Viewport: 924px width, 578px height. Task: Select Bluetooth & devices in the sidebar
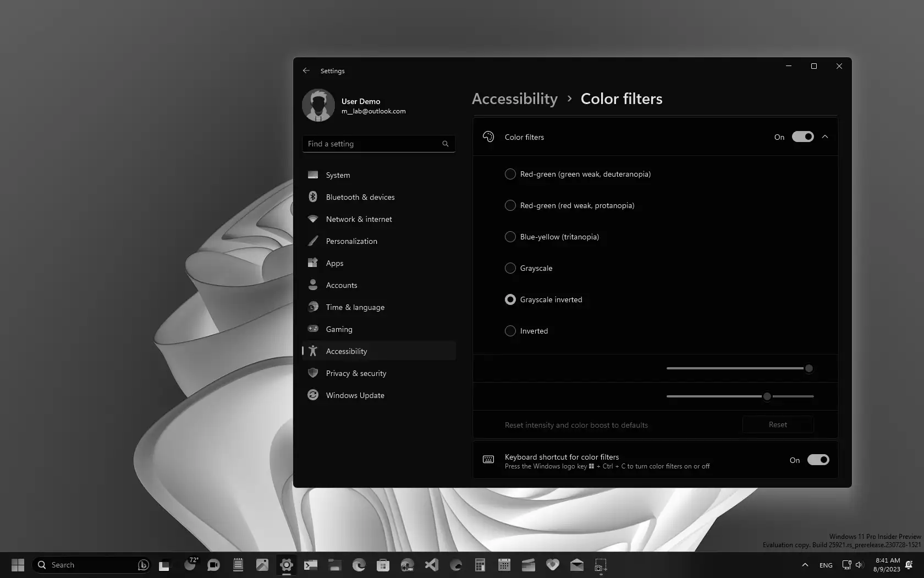[x=360, y=197]
